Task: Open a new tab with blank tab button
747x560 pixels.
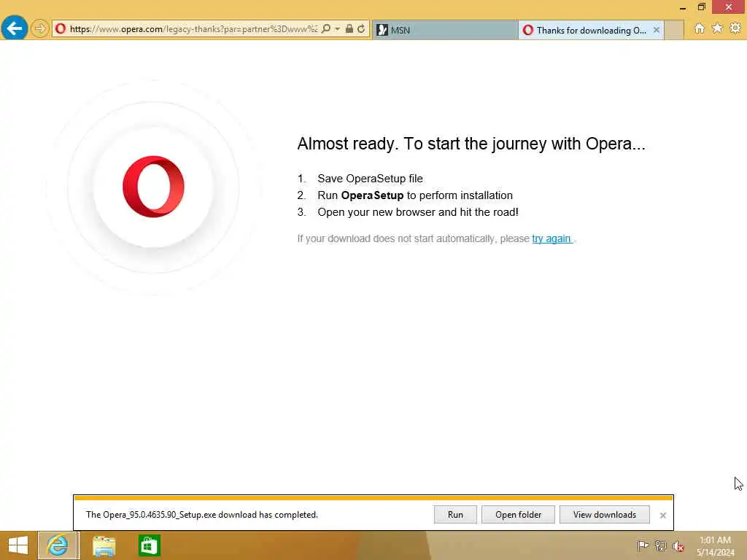Action: coord(674,30)
